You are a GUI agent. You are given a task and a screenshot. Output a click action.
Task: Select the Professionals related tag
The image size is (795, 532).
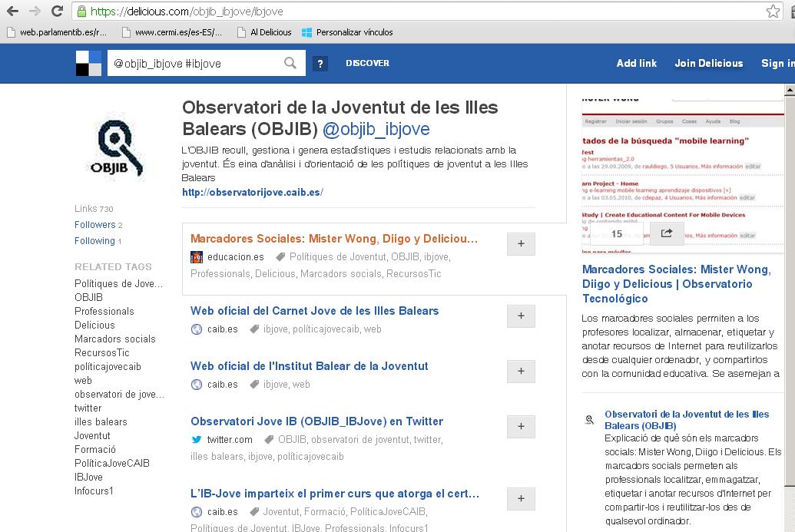[x=104, y=311]
